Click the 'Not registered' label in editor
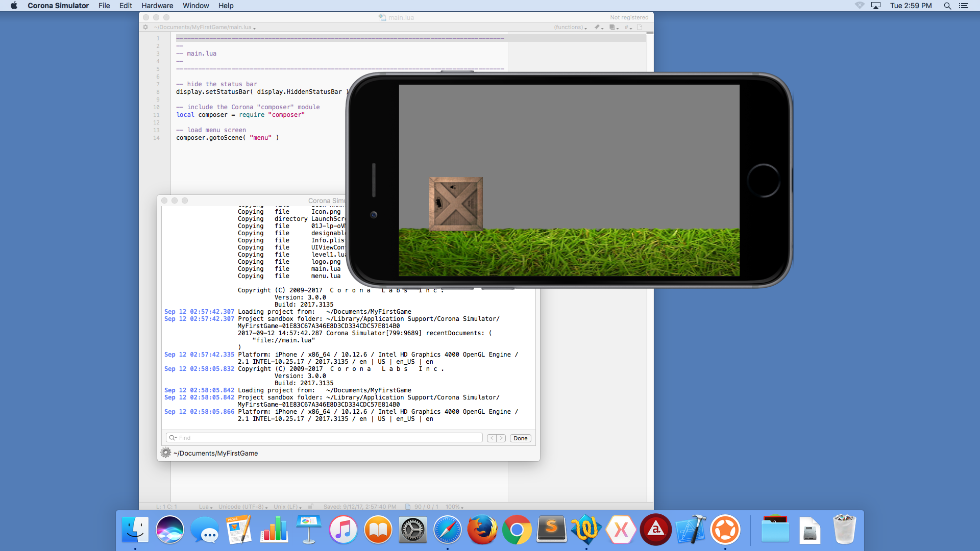The width and height of the screenshot is (980, 551). [x=629, y=17]
